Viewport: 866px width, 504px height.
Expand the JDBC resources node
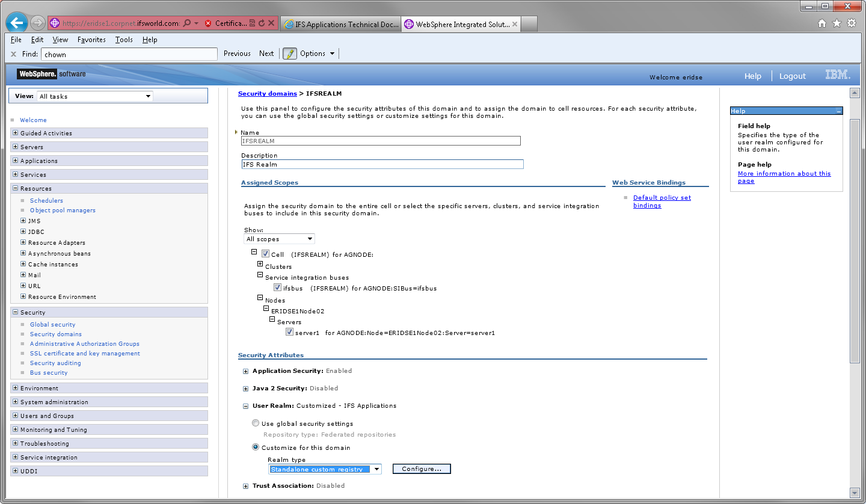23,232
